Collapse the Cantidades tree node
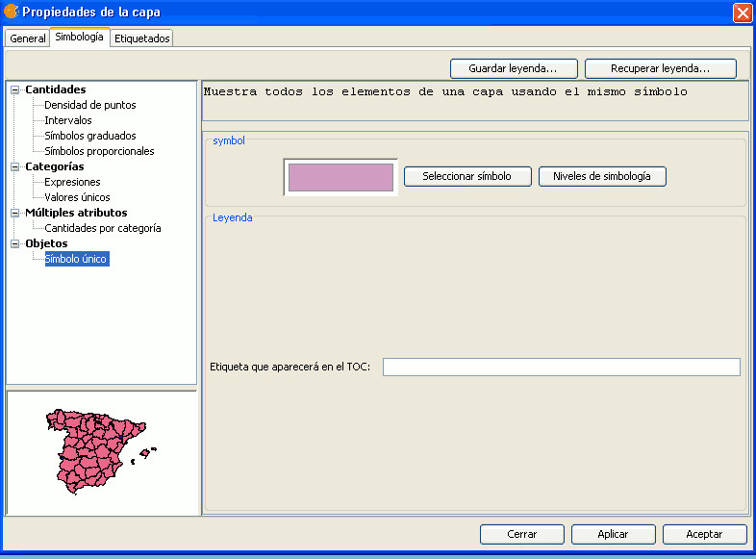Image resolution: width=756 pixels, height=559 pixels. (15, 89)
